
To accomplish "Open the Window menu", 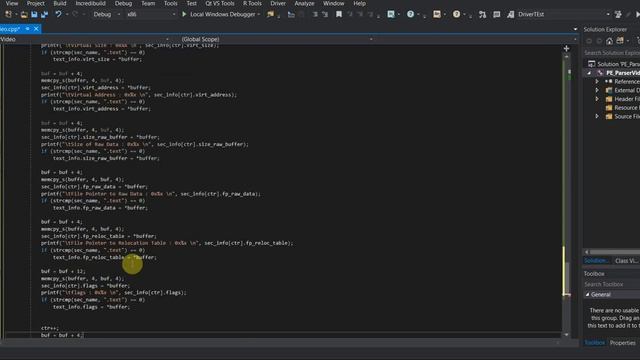I will point(333,3).
